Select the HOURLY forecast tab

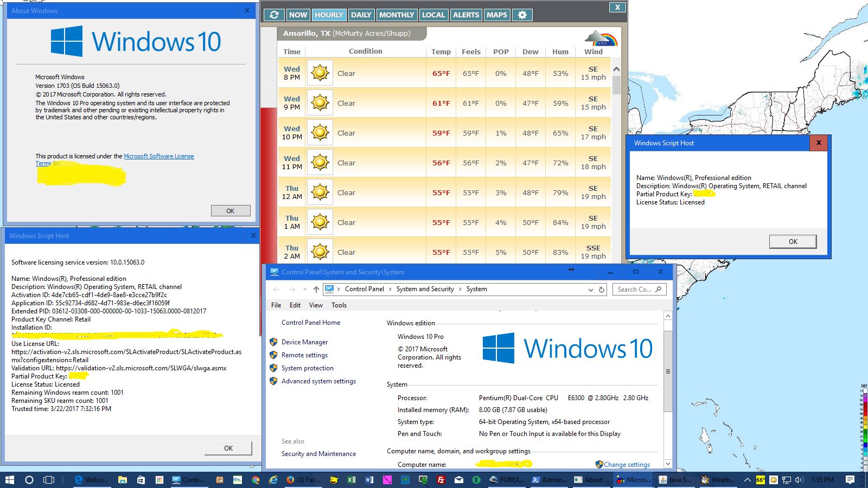point(329,15)
